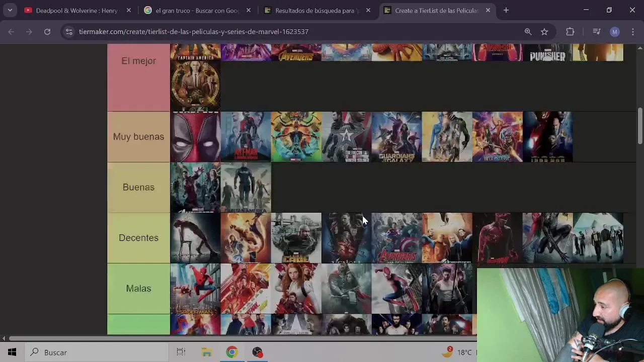Viewport: 644px width, 362px height.
Task: Click the Muy buenas tier label
Action: tap(138, 137)
